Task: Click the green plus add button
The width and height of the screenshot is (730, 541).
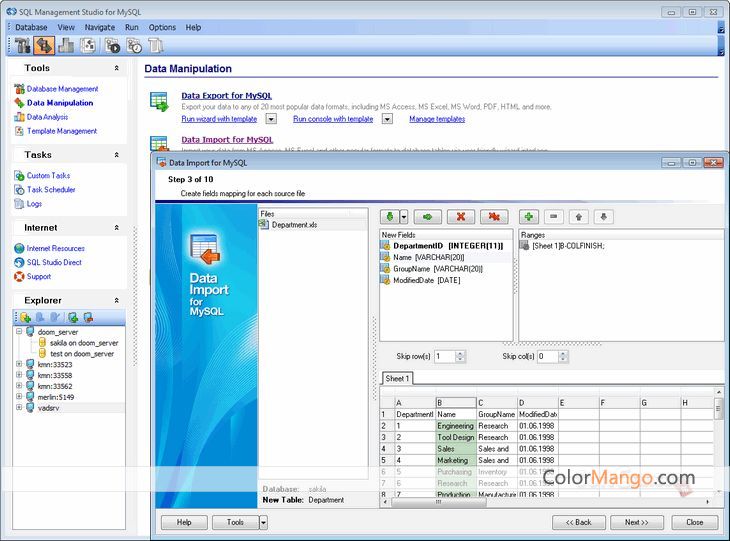Action: click(x=528, y=217)
